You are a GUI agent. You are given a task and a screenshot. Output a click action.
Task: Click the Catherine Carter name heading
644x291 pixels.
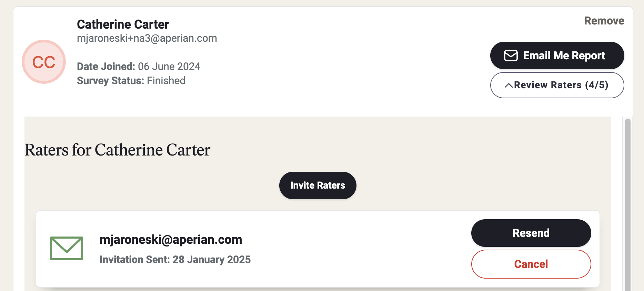pos(123,24)
